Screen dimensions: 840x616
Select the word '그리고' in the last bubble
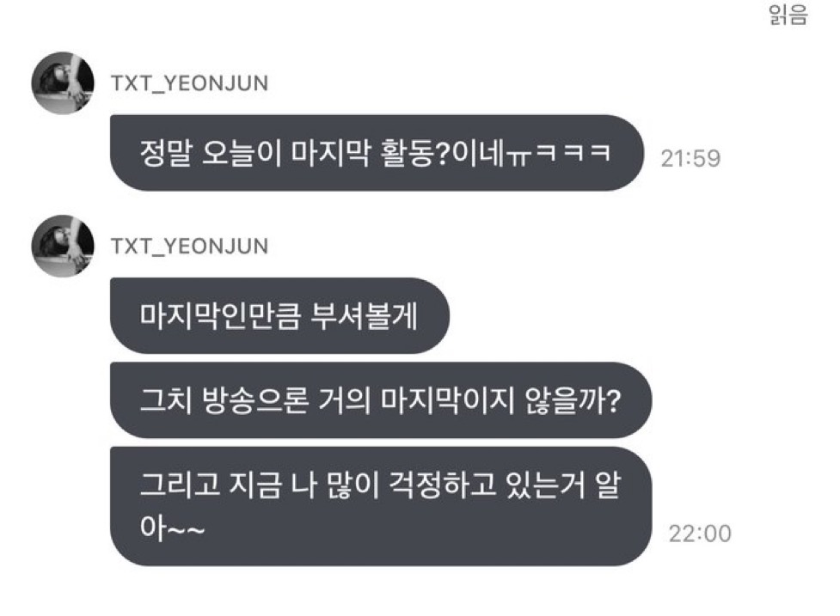pyautogui.click(x=180, y=485)
